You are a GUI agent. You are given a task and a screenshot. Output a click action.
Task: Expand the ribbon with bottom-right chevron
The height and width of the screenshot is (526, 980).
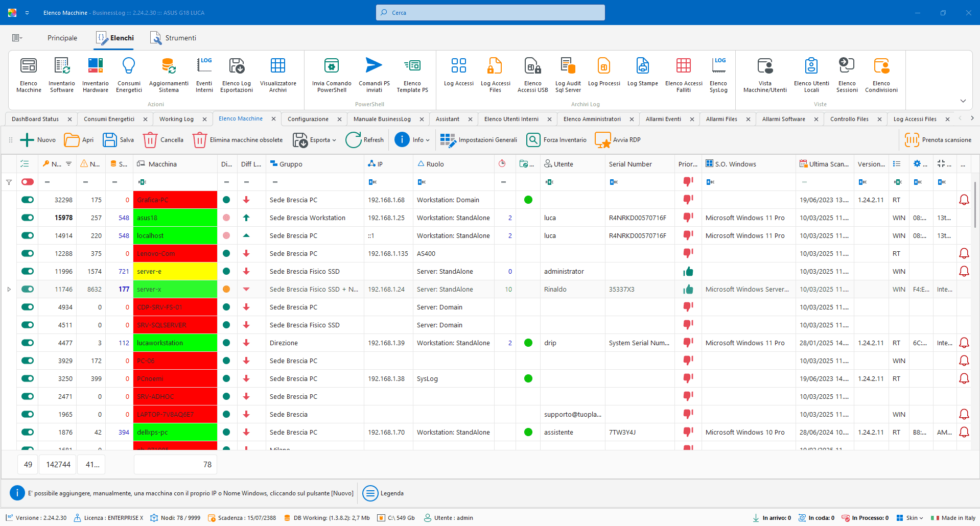click(963, 101)
